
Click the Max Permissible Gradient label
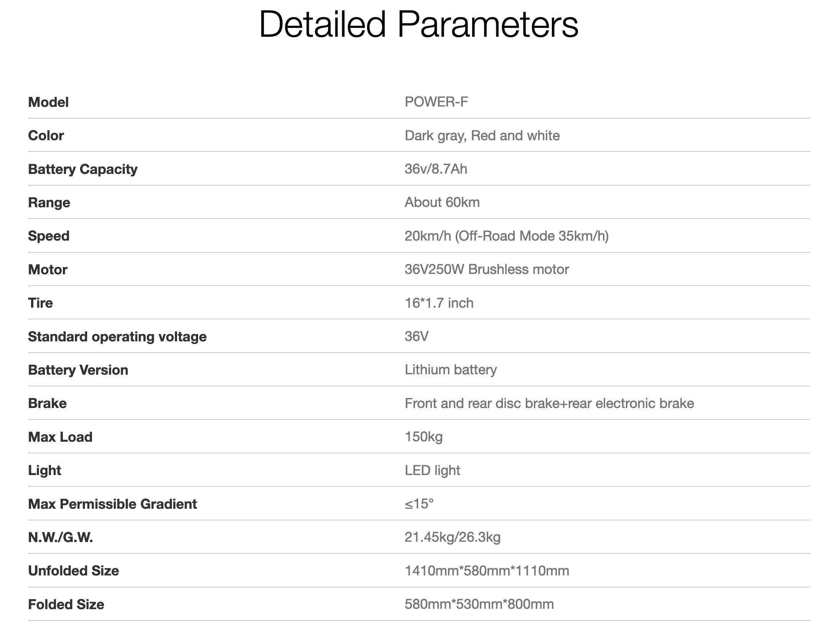[x=112, y=504]
